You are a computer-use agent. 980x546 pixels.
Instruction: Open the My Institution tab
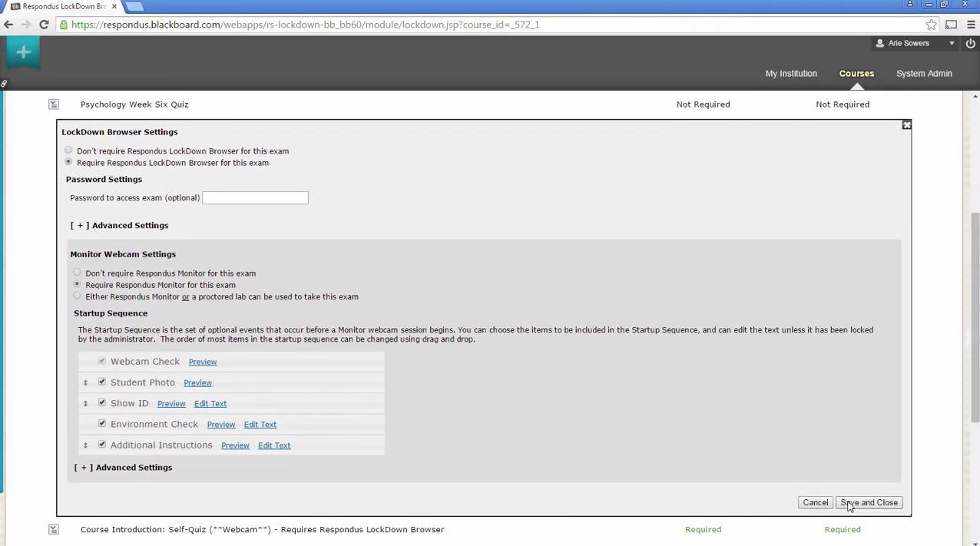(x=791, y=73)
